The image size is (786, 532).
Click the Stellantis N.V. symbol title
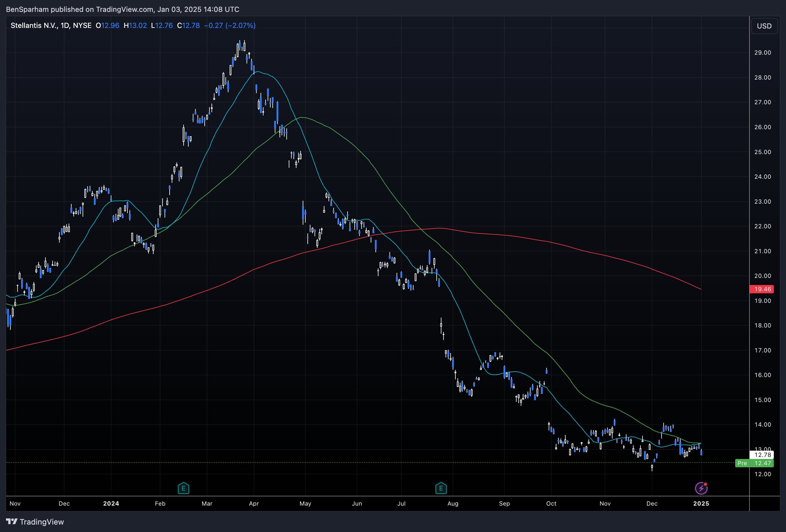(x=34, y=25)
